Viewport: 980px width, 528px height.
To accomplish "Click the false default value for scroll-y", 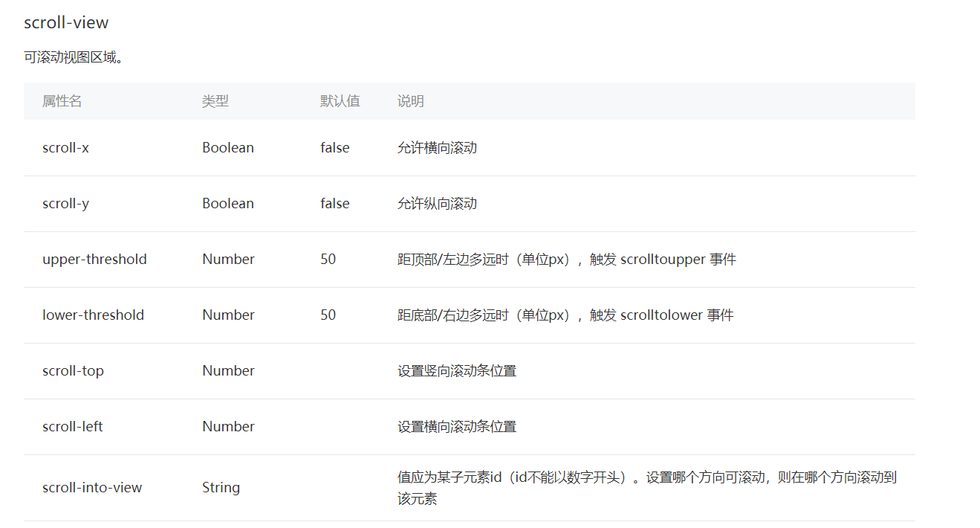I will click(335, 204).
